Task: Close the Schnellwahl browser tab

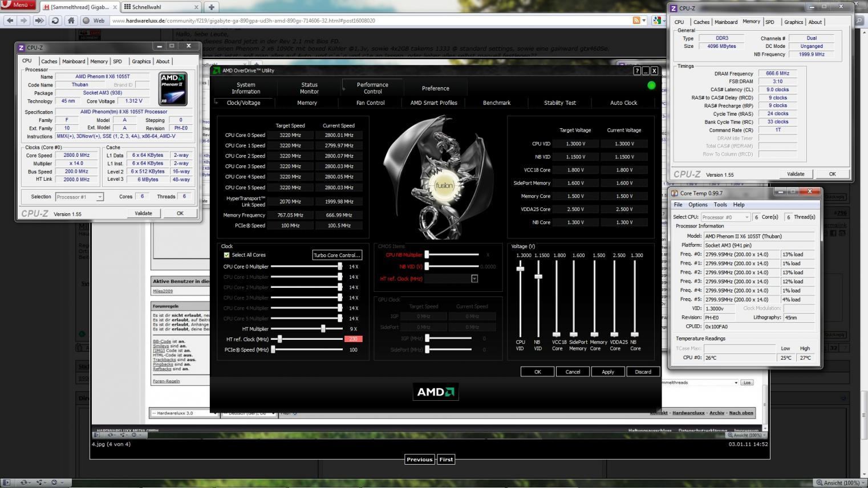Action: click(197, 7)
